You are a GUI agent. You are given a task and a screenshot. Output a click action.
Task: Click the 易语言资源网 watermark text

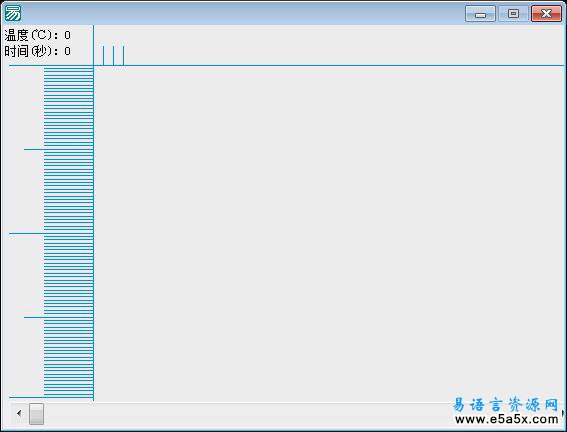pos(505,405)
